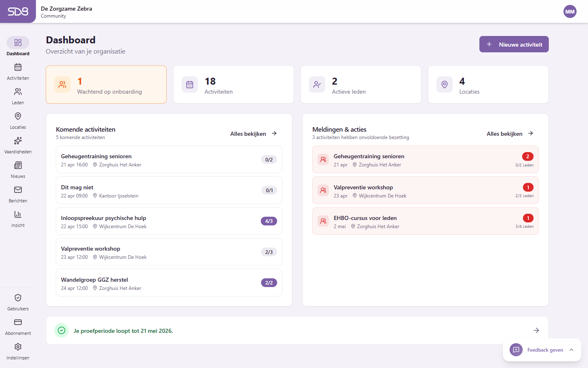The height and width of the screenshot is (368, 588).
Task: Click the 4/3 capacity badge on Inloopspreekuur
Action: pyautogui.click(x=269, y=221)
